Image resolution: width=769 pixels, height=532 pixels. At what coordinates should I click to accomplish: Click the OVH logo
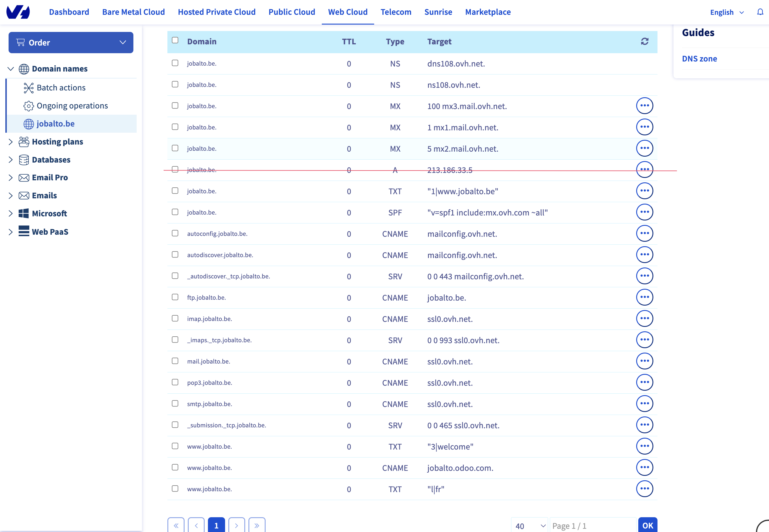(x=18, y=12)
